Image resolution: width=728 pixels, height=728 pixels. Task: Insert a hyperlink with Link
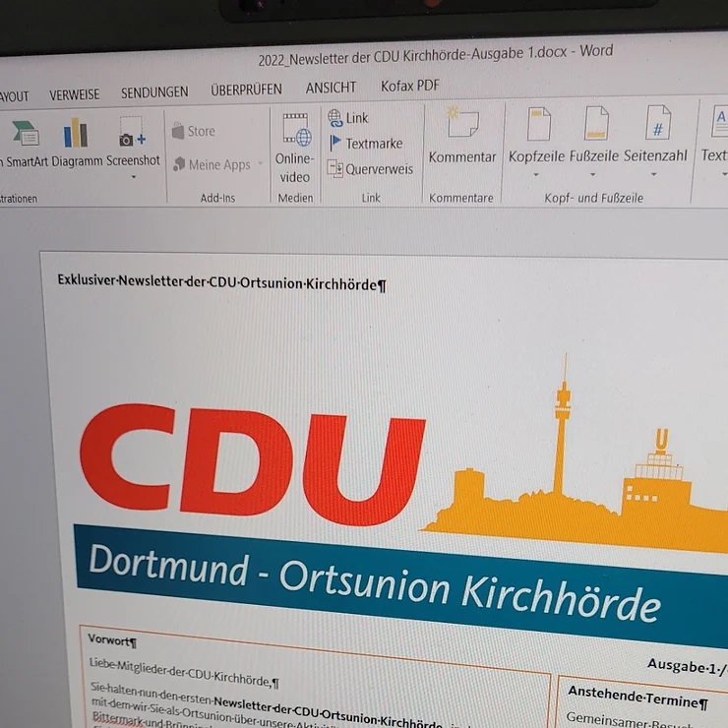coord(348,118)
